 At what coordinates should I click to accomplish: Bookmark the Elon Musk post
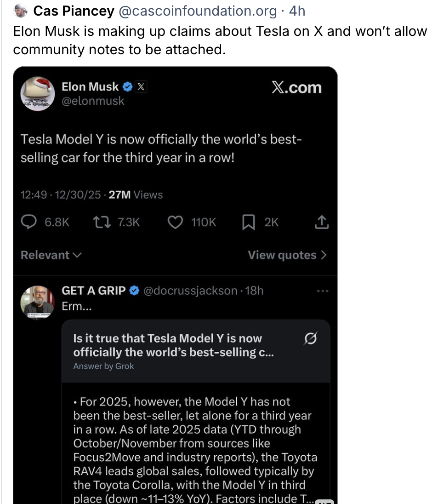click(x=248, y=223)
